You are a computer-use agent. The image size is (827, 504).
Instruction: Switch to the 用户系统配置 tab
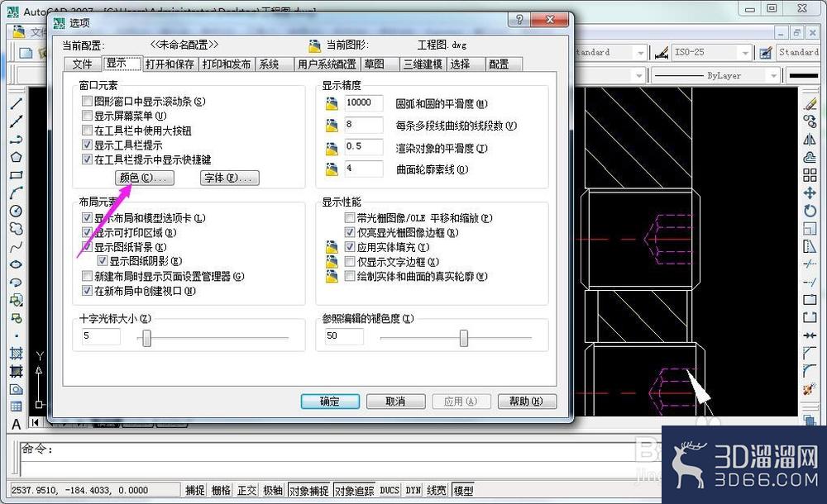pos(327,64)
